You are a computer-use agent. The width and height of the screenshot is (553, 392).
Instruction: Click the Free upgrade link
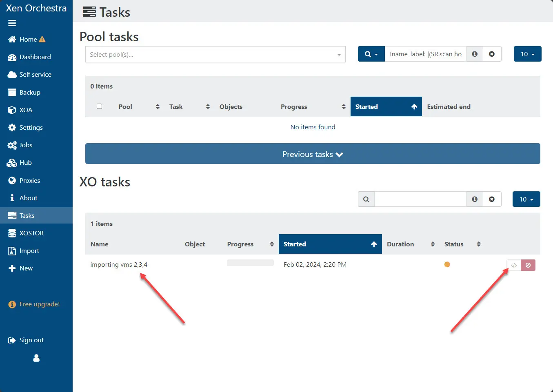pyautogui.click(x=40, y=304)
